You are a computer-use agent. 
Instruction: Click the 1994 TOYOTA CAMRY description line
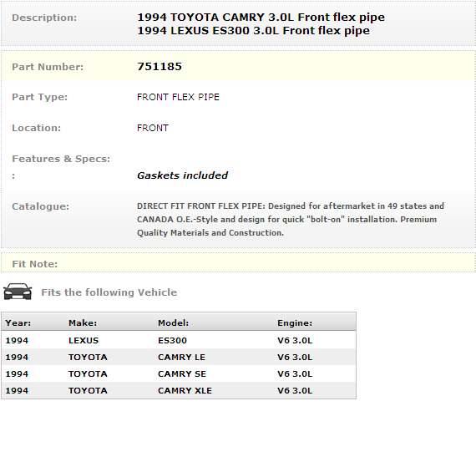[261, 18]
